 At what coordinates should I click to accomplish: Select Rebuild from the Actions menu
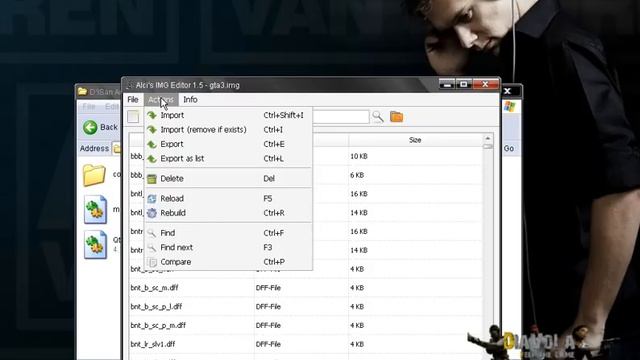[228, 213]
